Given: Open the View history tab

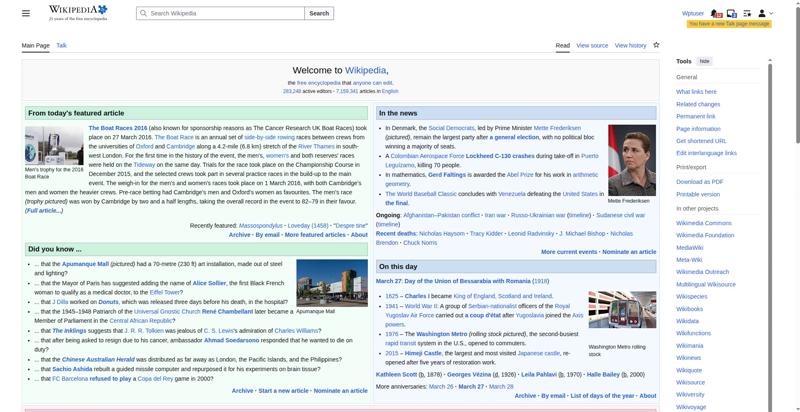Looking at the screenshot, I should click(x=630, y=45).
